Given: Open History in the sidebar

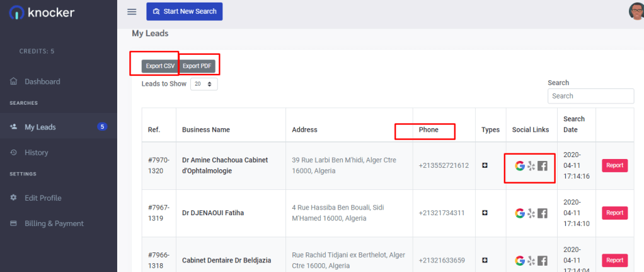Looking at the screenshot, I should 36,153.
